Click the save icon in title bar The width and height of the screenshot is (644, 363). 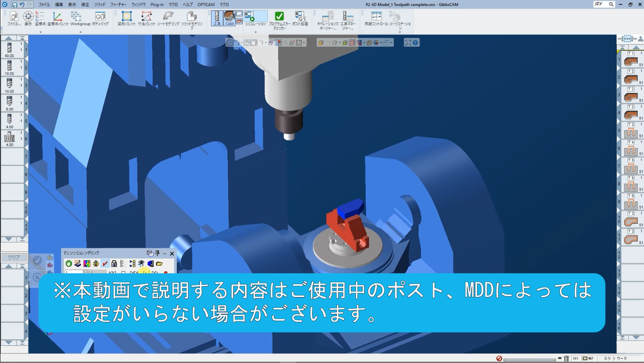pyautogui.click(x=14, y=4)
